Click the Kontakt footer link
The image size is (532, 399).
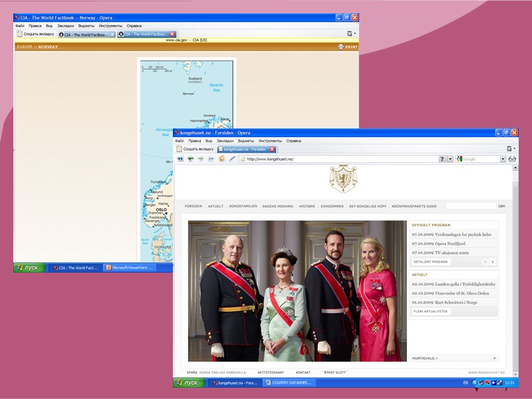click(303, 372)
